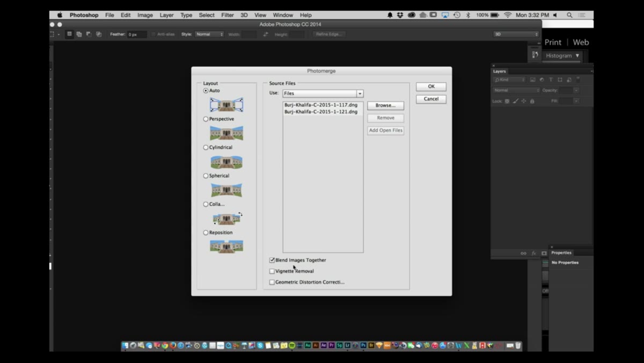Click the layer style fx icon

click(533, 253)
